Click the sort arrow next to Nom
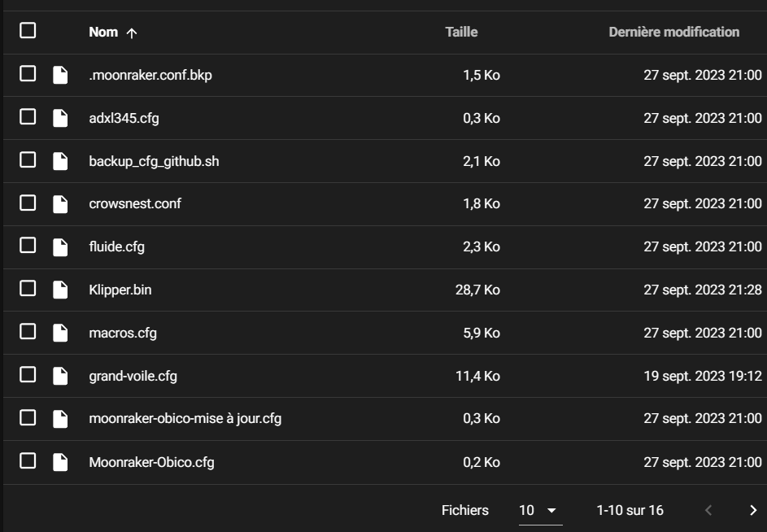The width and height of the screenshot is (767, 532). (132, 33)
